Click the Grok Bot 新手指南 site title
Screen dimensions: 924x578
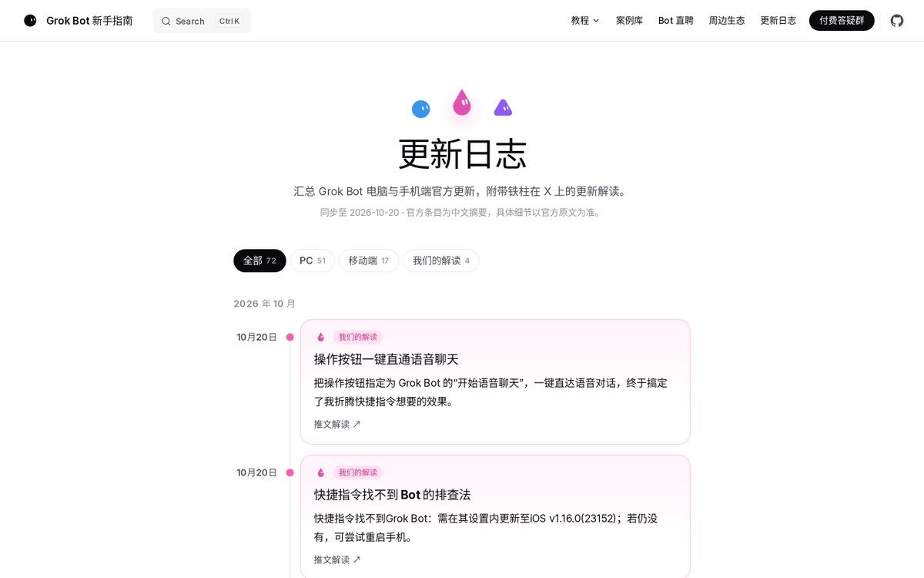coord(89,21)
